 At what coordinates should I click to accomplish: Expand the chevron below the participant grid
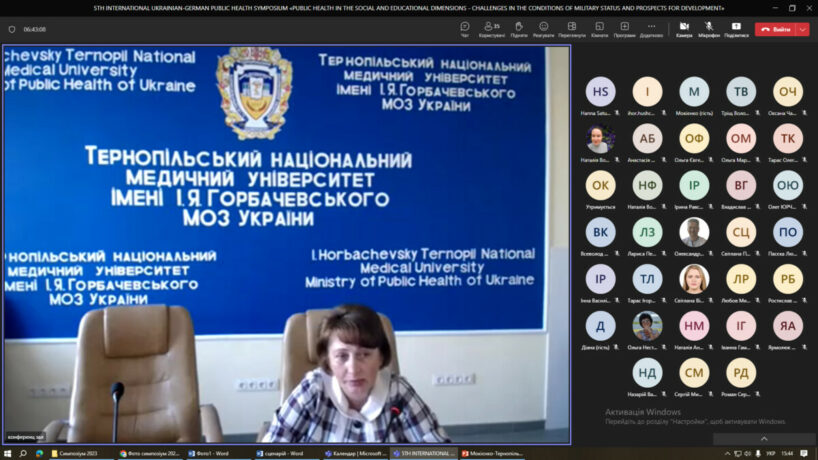[764, 438]
